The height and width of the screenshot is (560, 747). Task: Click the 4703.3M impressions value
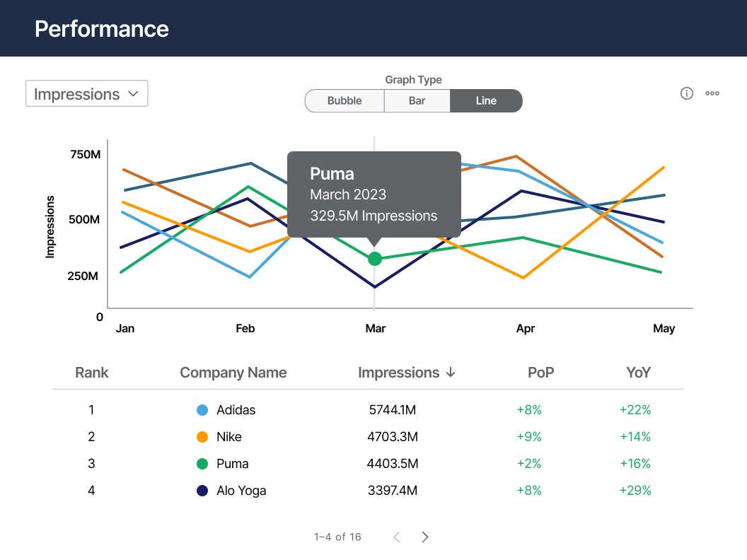point(393,437)
